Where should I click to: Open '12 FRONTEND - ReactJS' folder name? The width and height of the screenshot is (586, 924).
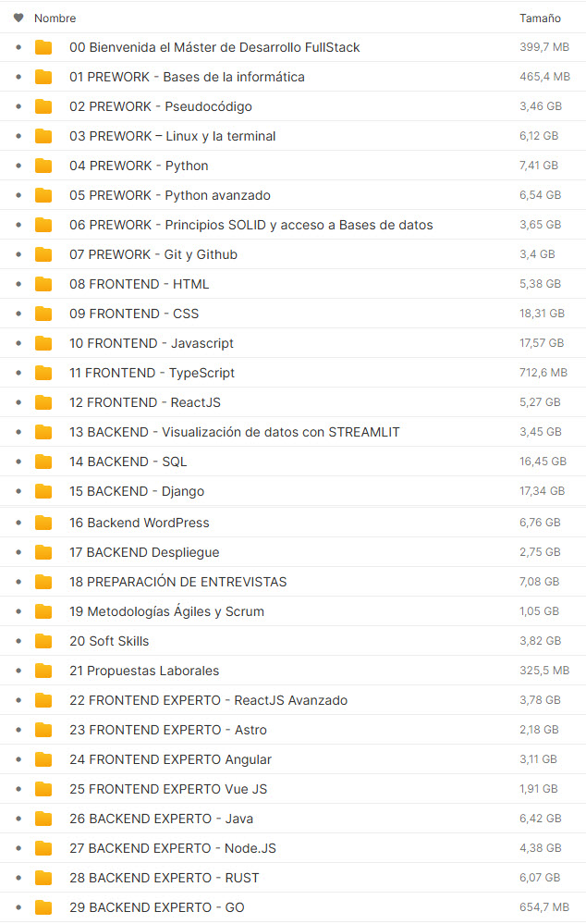pyautogui.click(x=145, y=402)
